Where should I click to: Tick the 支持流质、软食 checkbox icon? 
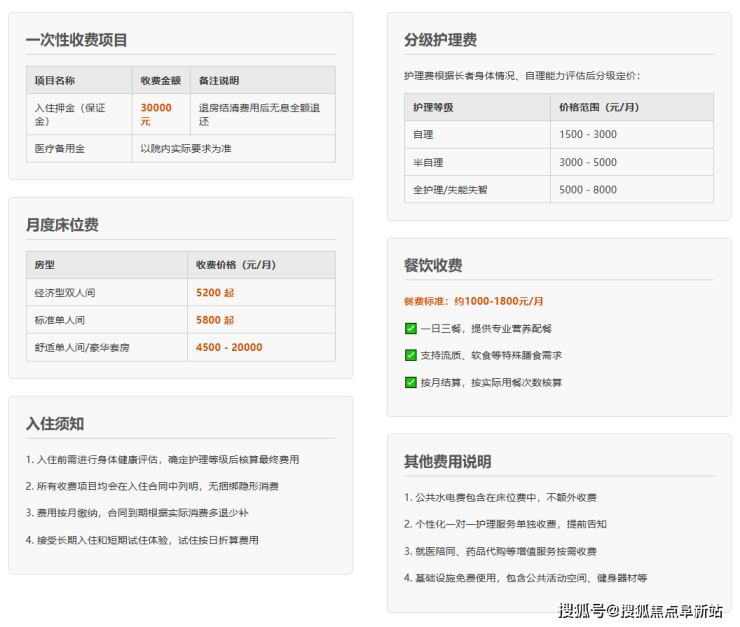tap(411, 355)
